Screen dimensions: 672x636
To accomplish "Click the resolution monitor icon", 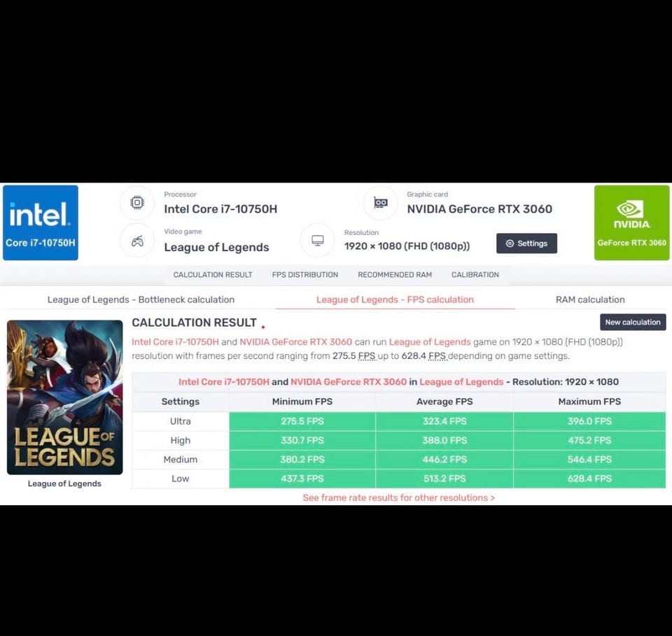I will pos(318,241).
